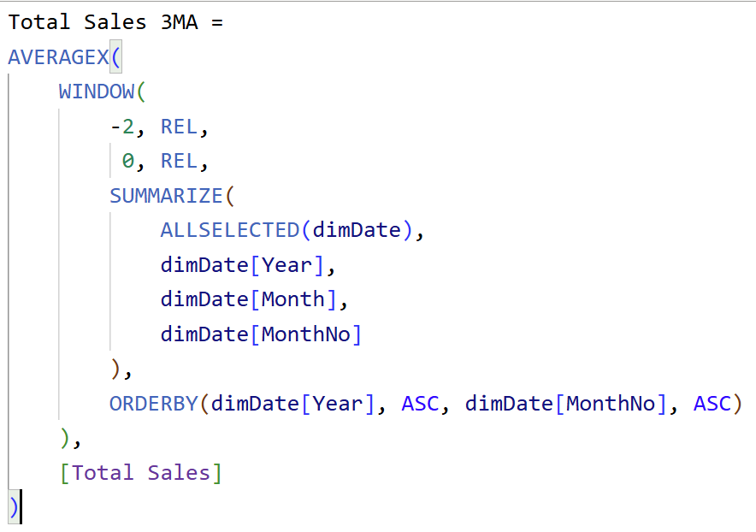Click dimDate[Year] inside ORDERBY
This screenshot has height=532, width=756.
(x=293, y=404)
